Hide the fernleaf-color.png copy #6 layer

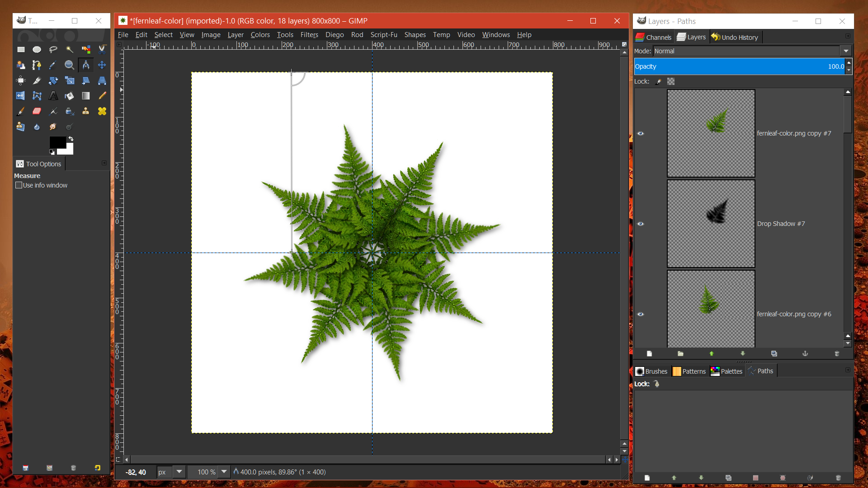641,314
